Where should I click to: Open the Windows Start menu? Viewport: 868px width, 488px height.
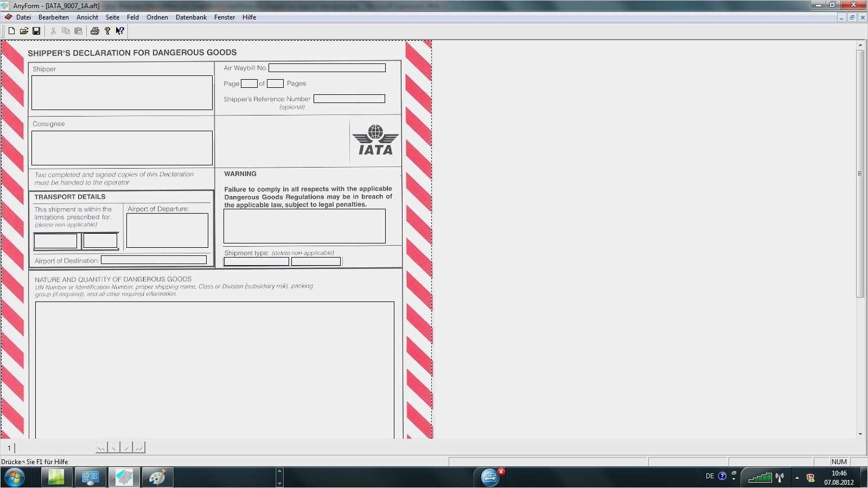(15, 477)
